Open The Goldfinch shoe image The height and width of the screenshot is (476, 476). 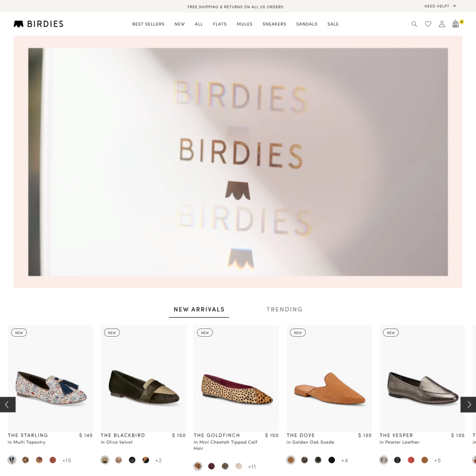(236, 378)
